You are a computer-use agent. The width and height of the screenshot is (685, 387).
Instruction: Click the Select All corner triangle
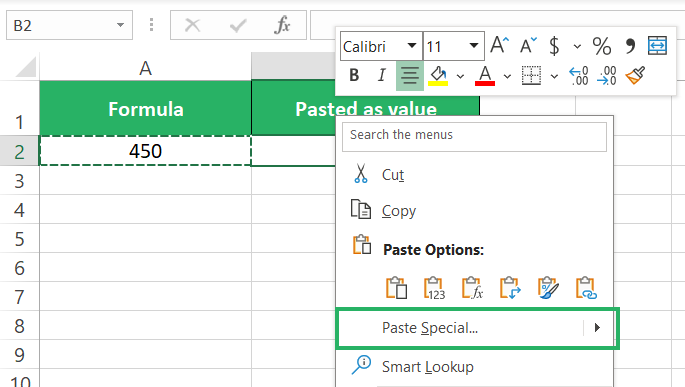click(25, 67)
